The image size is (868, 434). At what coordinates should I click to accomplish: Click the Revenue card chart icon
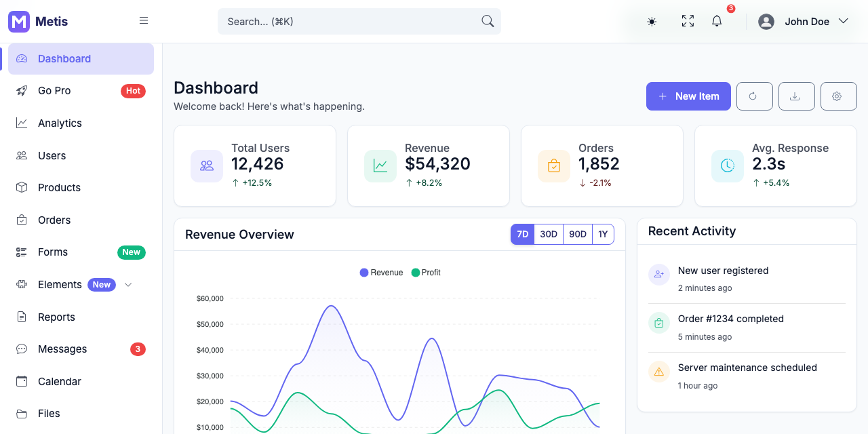point(380,166)
